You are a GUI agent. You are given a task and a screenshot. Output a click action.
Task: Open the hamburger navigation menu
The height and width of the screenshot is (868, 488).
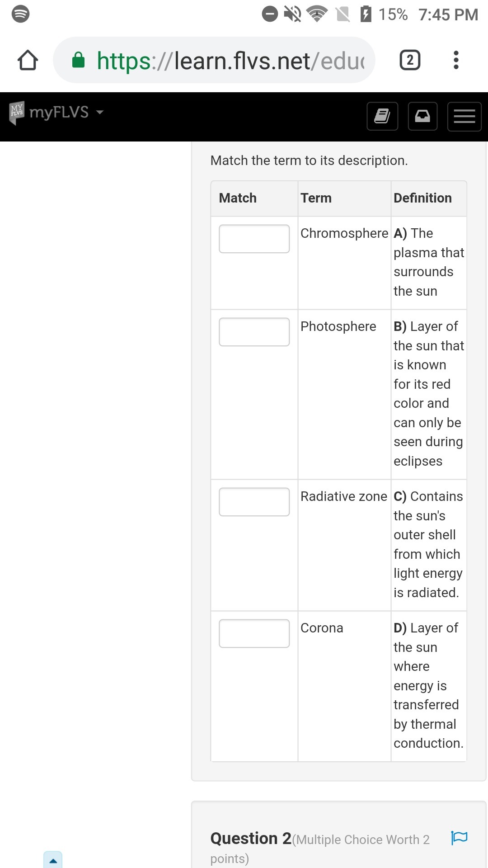pos(464,116)
